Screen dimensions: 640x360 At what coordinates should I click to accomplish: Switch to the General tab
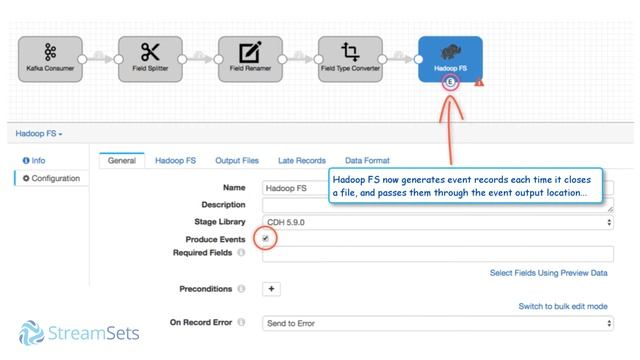(122, 160)
